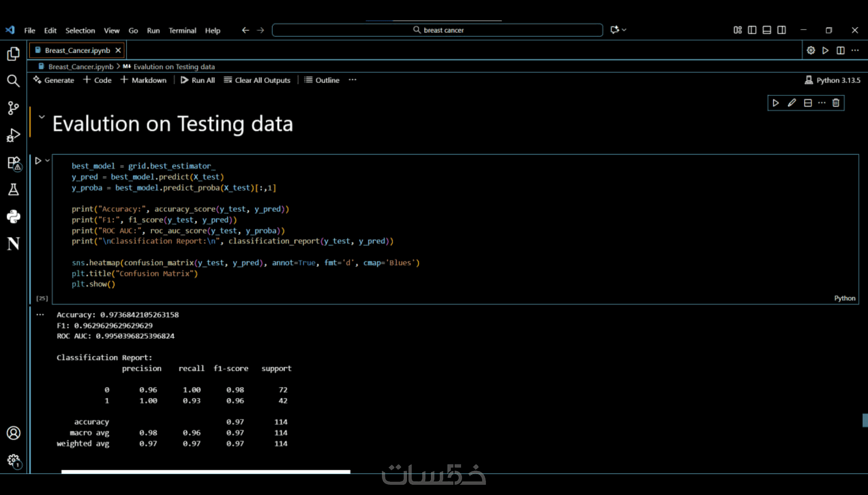
Task: Click the 'ROC AUC: 0.9950396825396824' output line
Action: [115, 336]
